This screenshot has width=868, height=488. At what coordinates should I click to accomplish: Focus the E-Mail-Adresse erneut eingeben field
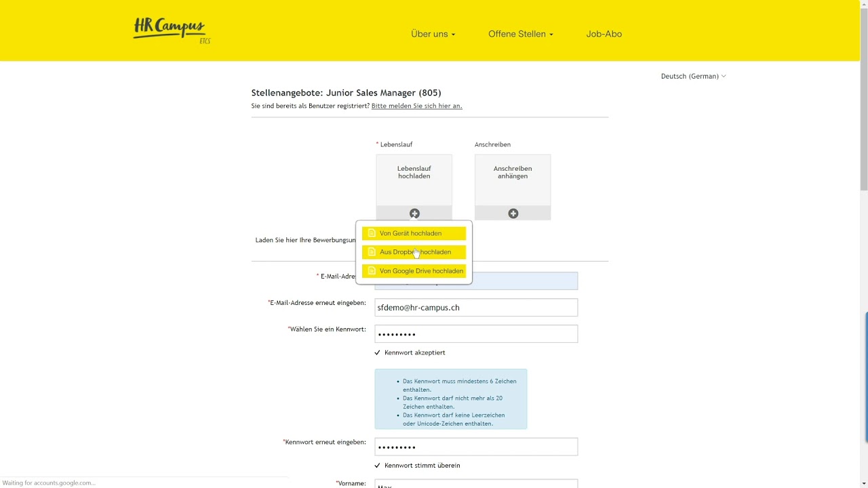(x=476, y=308)
